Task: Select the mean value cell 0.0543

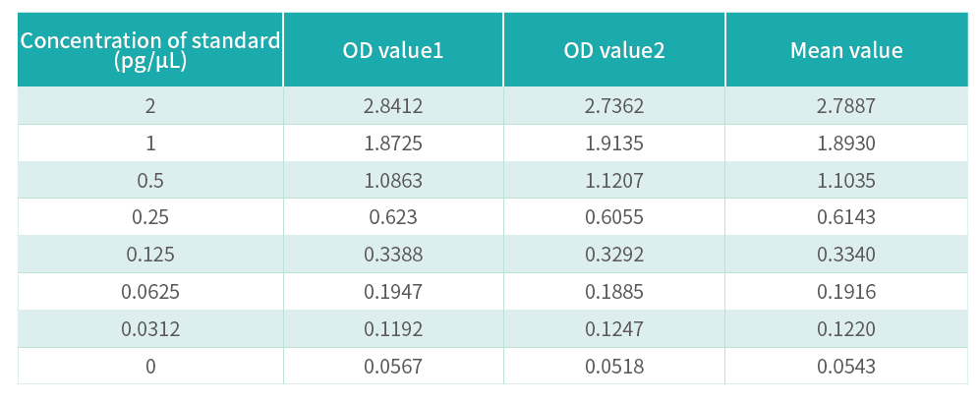Action: (846, 366)
